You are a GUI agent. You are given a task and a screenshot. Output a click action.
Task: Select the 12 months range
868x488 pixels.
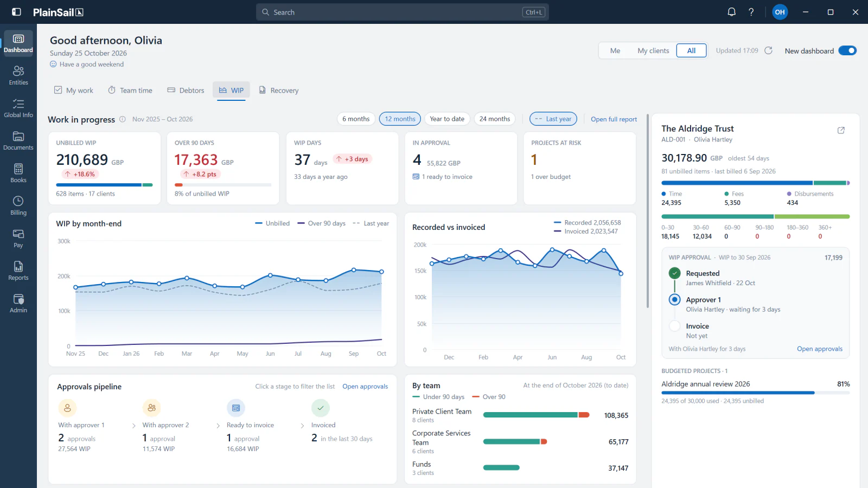point(400,119)
